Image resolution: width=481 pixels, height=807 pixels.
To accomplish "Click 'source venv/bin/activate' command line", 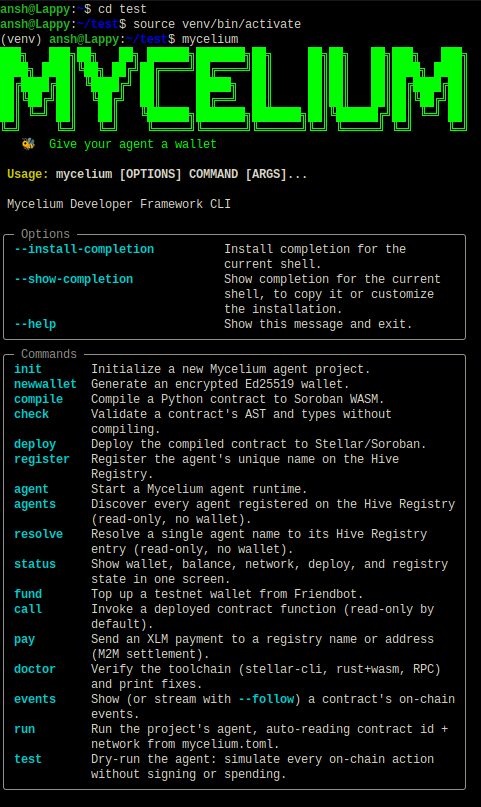I will click(217, 24).
